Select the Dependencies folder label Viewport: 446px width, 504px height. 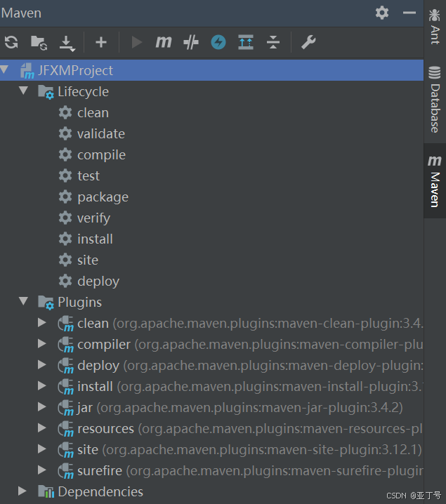(100, 492)
